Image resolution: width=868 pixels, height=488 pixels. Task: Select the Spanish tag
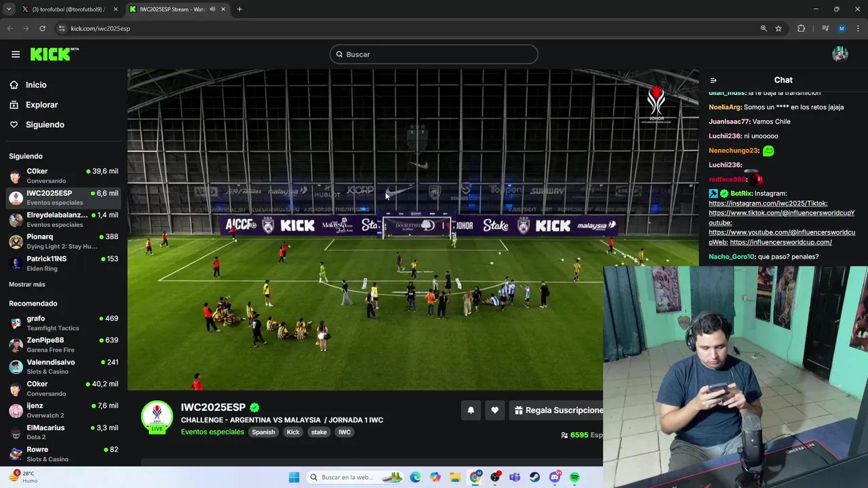point(264,432)
